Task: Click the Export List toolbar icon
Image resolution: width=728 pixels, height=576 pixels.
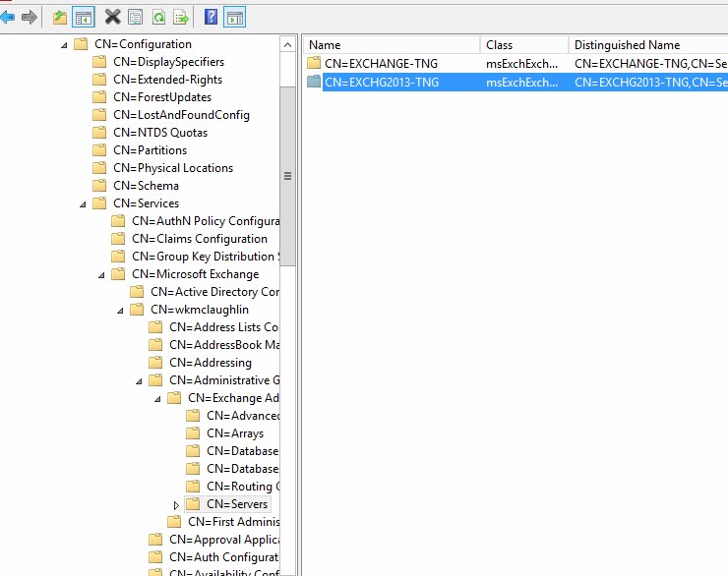Action: (181, 18)
